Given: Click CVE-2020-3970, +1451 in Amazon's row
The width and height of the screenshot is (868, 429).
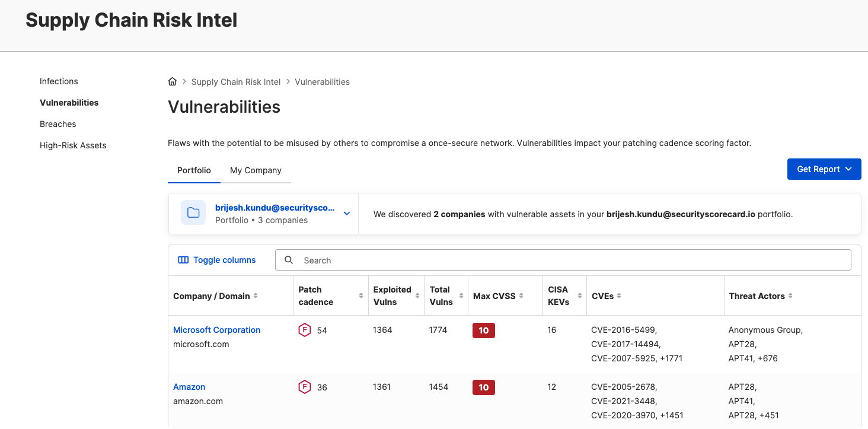Looking at the screenshot, I should click(x=637, y=415).
